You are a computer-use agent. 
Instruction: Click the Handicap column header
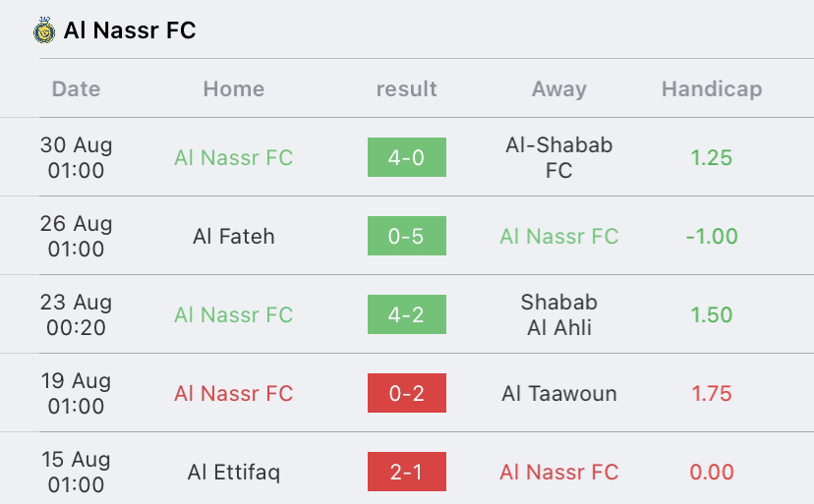pyautogui.click(x=712, y=89)
